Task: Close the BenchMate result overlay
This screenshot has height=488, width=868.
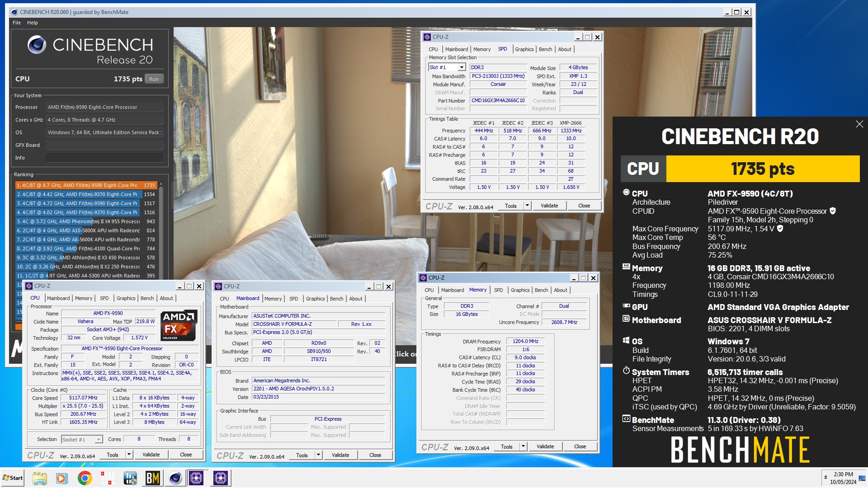Action: (x=859, y=124)
